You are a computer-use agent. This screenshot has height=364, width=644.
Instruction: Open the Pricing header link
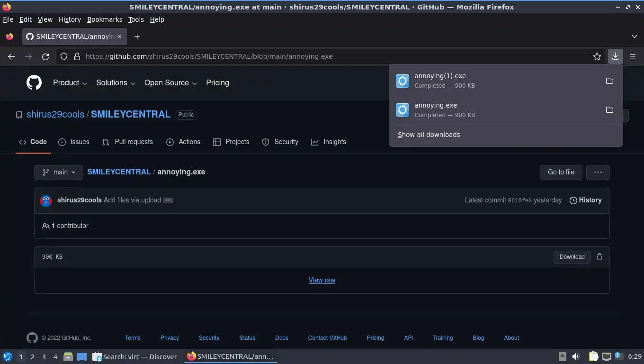pyautogui.click(x=217, y=82)
